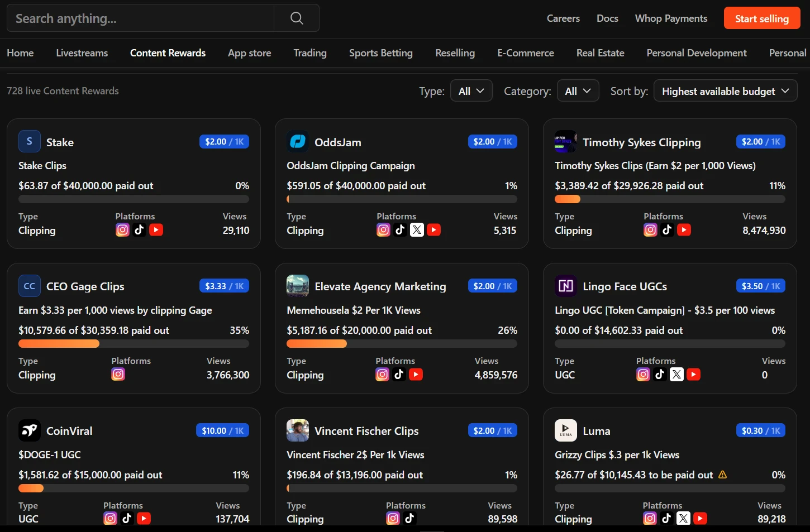
Task: Select the Content Rewards tab
Action: click(x=168, y=53)
